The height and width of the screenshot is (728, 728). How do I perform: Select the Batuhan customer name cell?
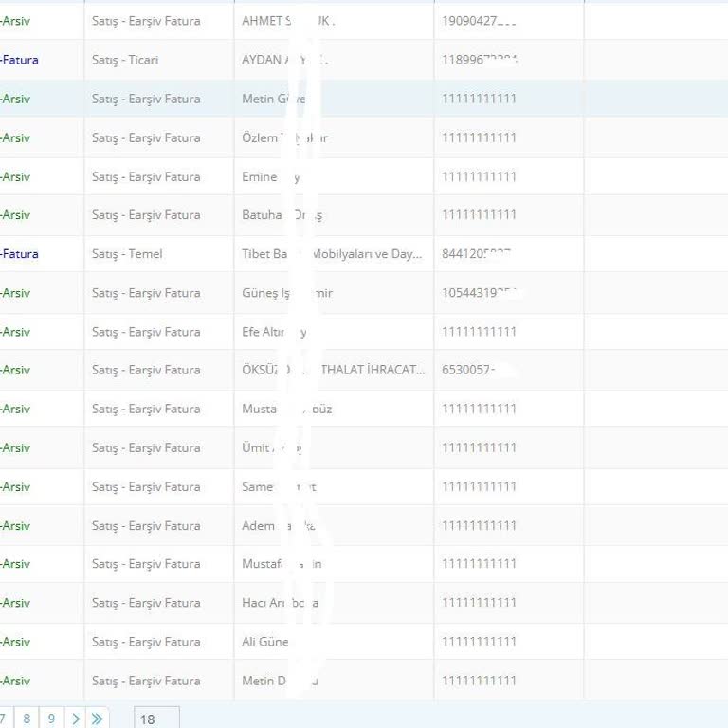(x=282, y=215)
